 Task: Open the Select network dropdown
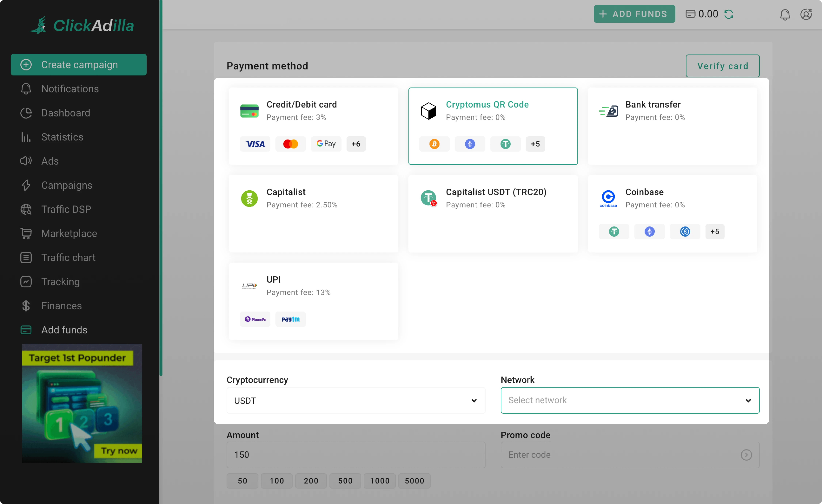(630, 400)
